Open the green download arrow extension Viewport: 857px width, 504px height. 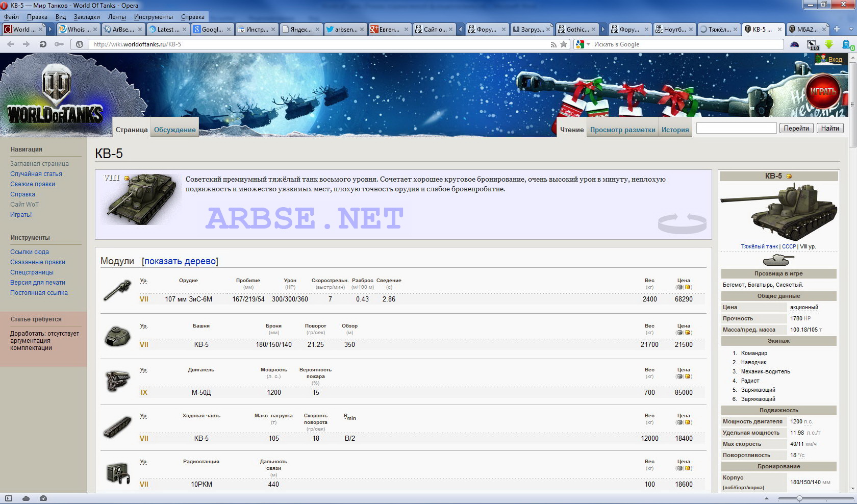(829, 44)
